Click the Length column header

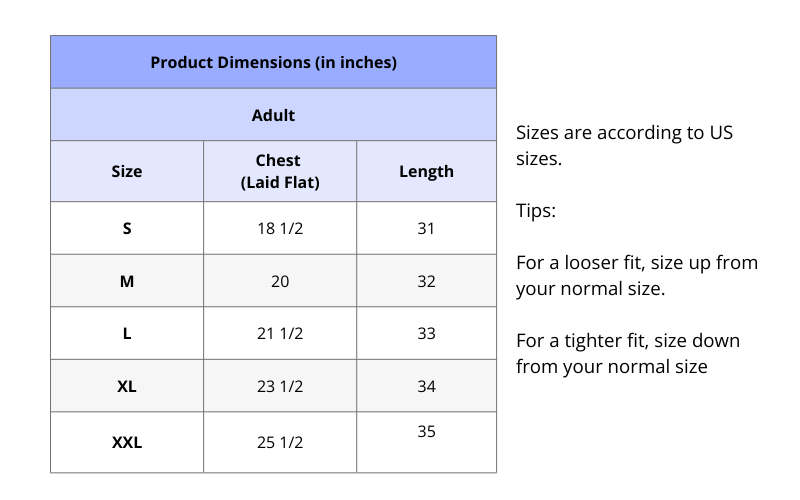click(x=426, y=171)
